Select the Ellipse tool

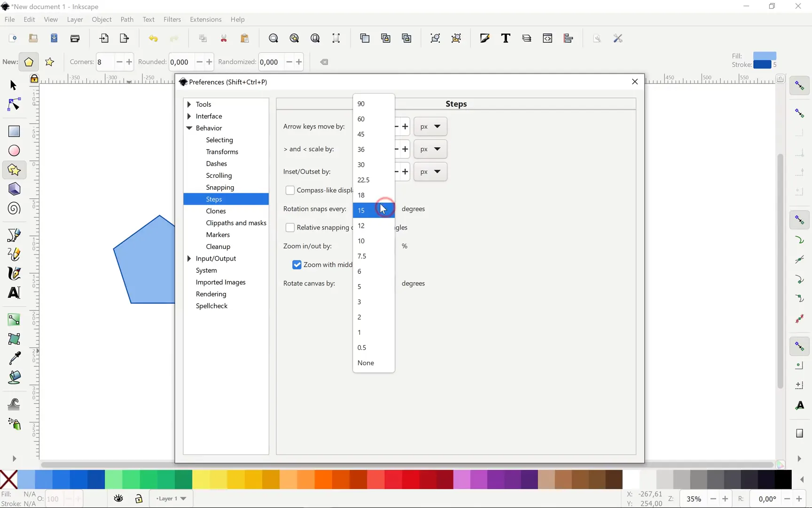(14, 151)
